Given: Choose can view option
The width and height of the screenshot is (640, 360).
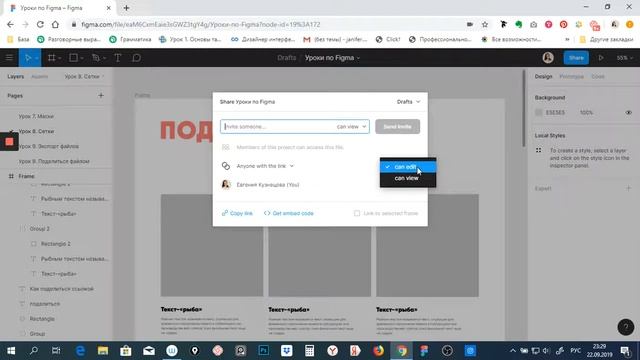Looking at the screenshot, I should [x=408, y=178].
